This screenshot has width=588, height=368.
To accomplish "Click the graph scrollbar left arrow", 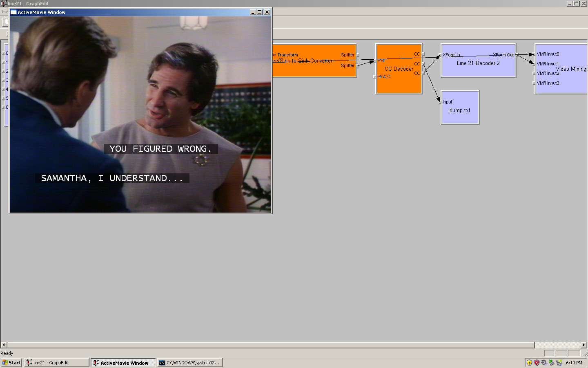I will pyautogui.click(x=4, y=345).
